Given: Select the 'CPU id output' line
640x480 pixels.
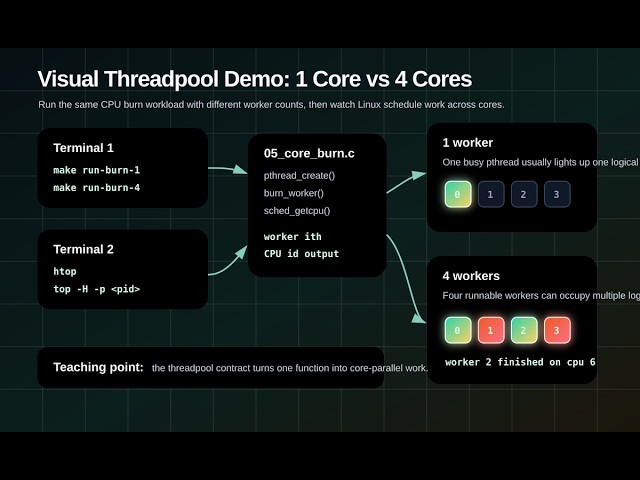Looking at the screenshot, I should 301,254.
